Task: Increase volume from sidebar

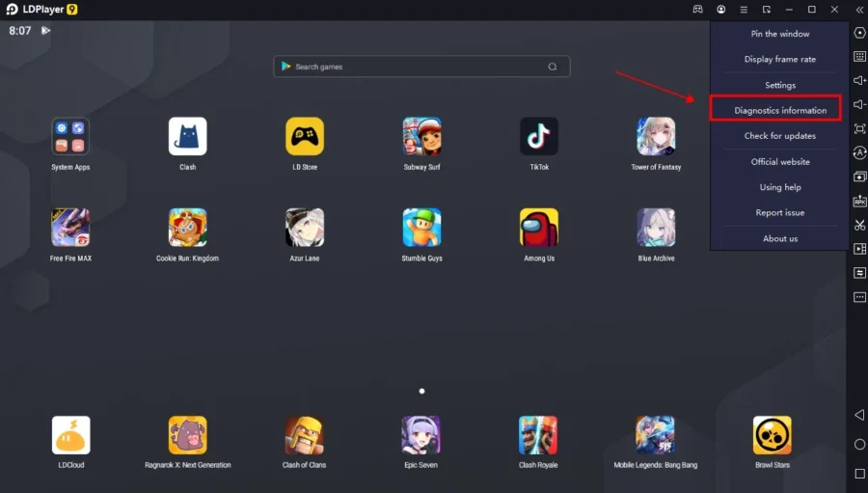Action: click(859, 80)
